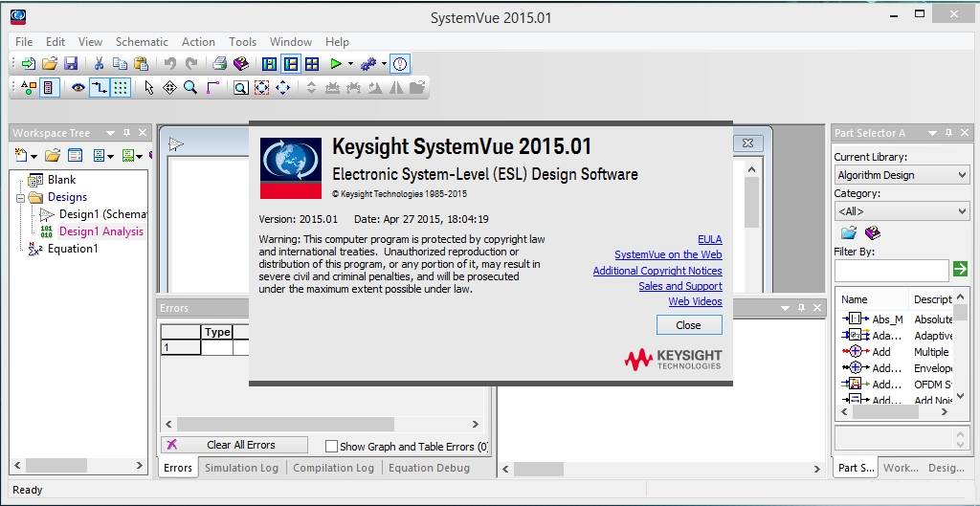980x506 pixels.
Task: Click the blue gears settings icon
Action: click(368, 64)
